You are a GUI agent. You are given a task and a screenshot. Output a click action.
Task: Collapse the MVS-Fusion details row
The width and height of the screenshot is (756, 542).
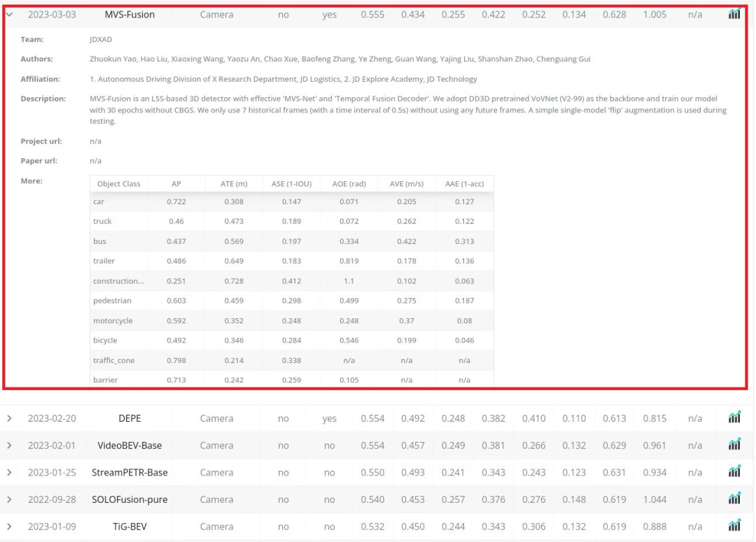tap(10, 15)
